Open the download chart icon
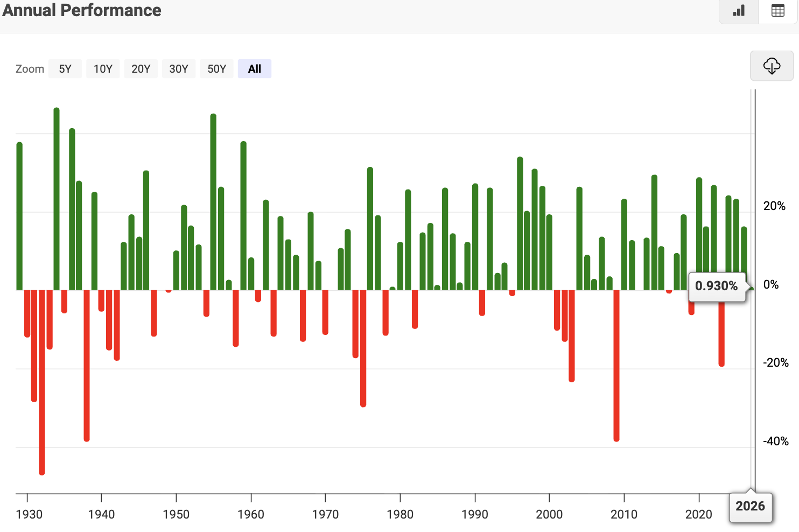The image size is (799, 532). 772,66
